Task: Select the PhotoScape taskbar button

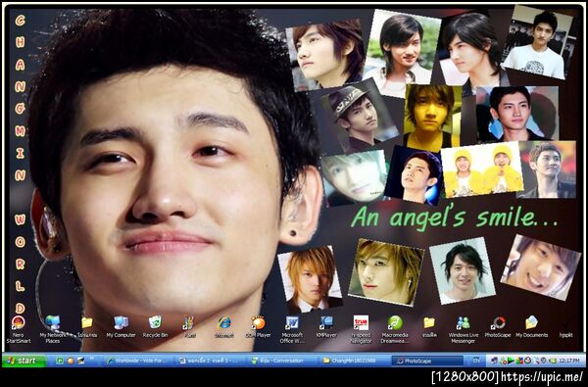Action: pyautogui.click(x=427, y=361)
